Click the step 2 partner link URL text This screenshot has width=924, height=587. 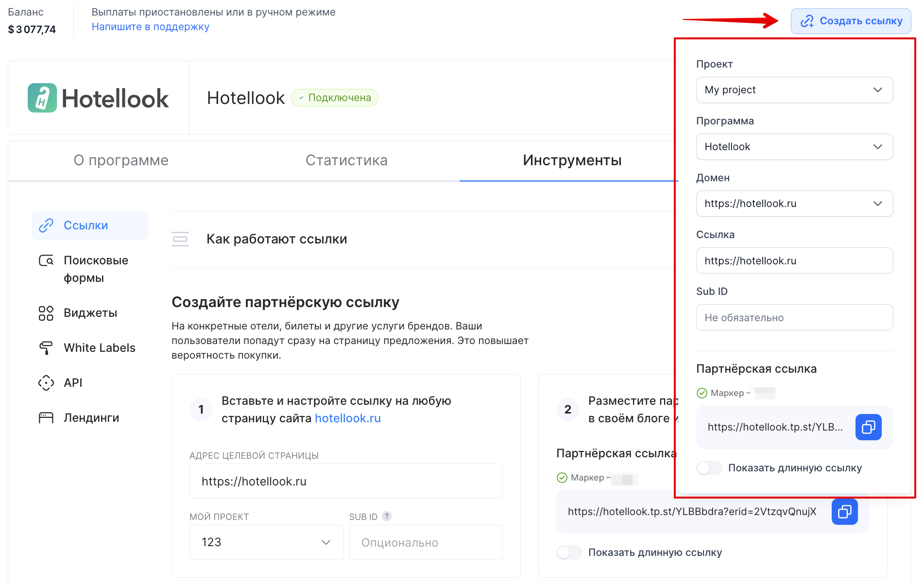tap(692, 512)
